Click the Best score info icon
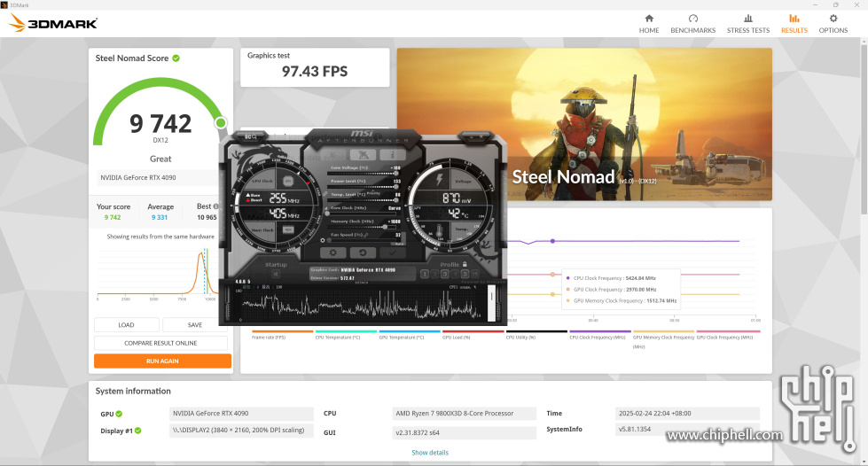Viewport: 868px width, 466px height. 216,206
